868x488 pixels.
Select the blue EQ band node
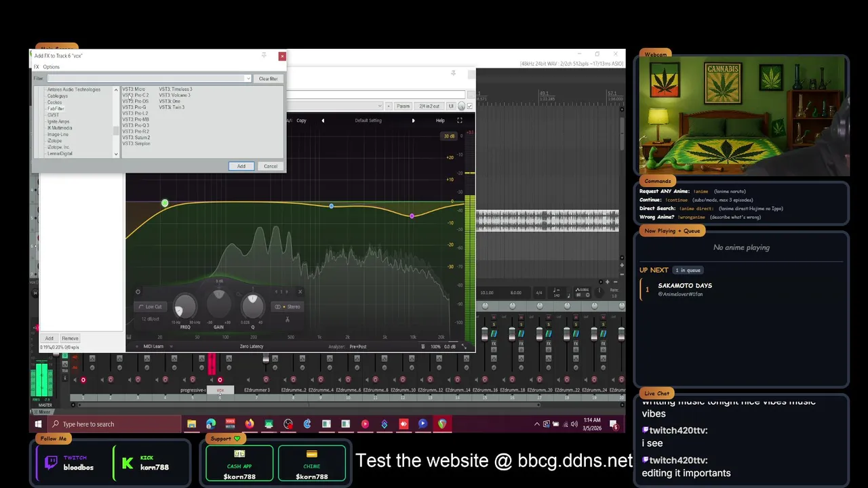331,205
